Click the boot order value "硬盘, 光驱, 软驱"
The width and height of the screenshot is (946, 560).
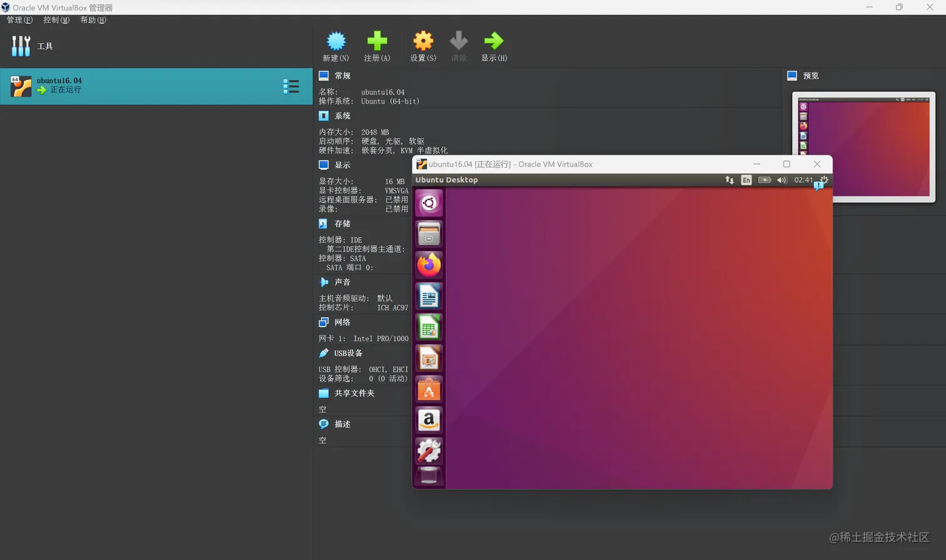(x=393, y=141)
